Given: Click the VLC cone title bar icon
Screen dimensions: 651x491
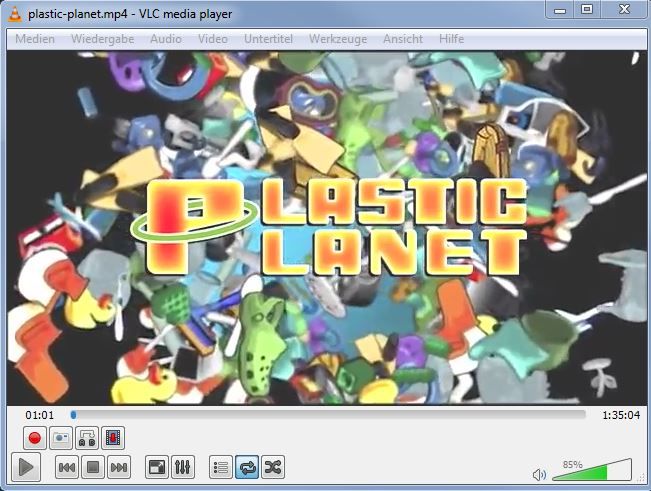Looking at the screenshot, I should click(x=15, y=14).
